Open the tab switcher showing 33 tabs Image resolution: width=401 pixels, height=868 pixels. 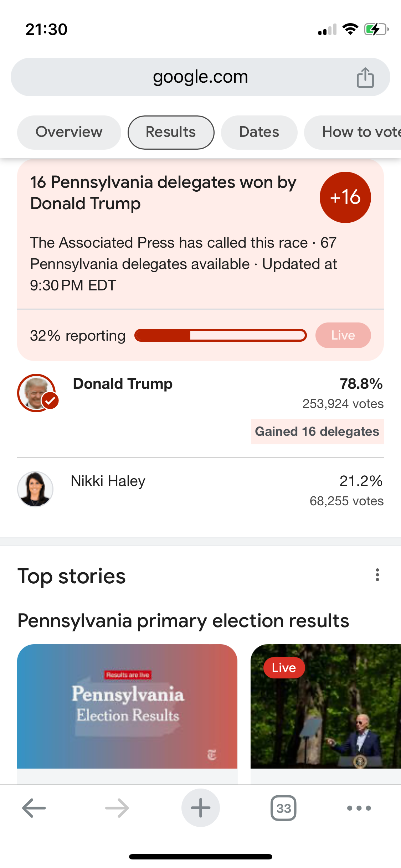point(283,808)
